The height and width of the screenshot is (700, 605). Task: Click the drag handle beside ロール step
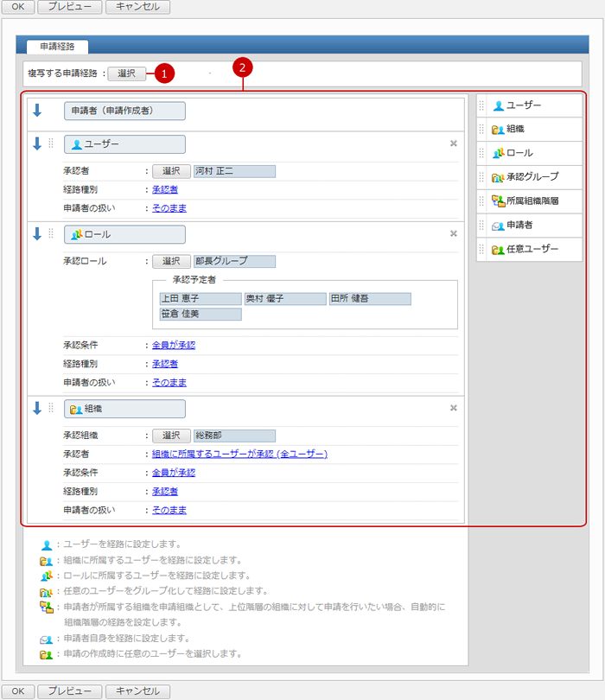(x=51, y=233)
